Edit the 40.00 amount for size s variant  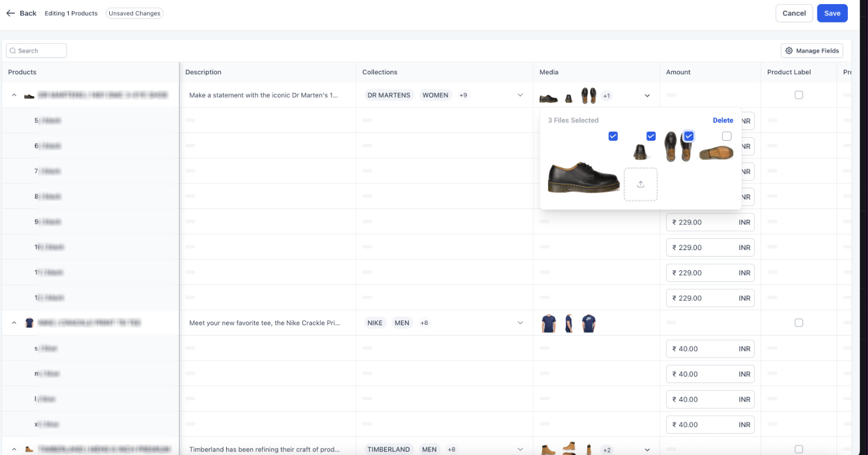click(710, 349)
